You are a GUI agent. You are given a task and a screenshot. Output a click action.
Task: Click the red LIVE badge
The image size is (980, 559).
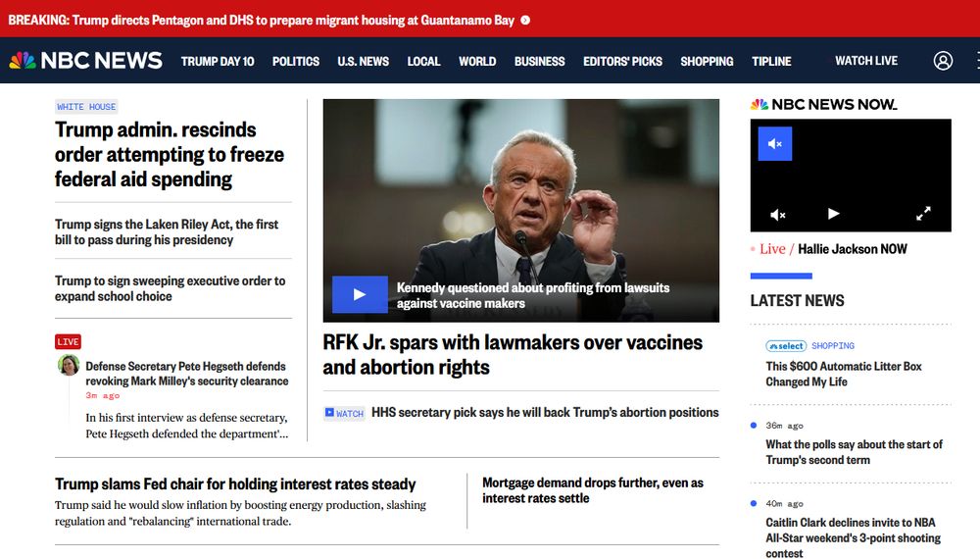coord(68,341)
